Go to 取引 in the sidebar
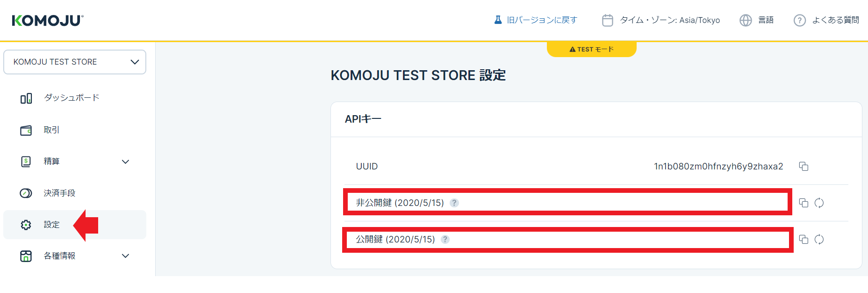868x293 pixels. click(51, 130)
